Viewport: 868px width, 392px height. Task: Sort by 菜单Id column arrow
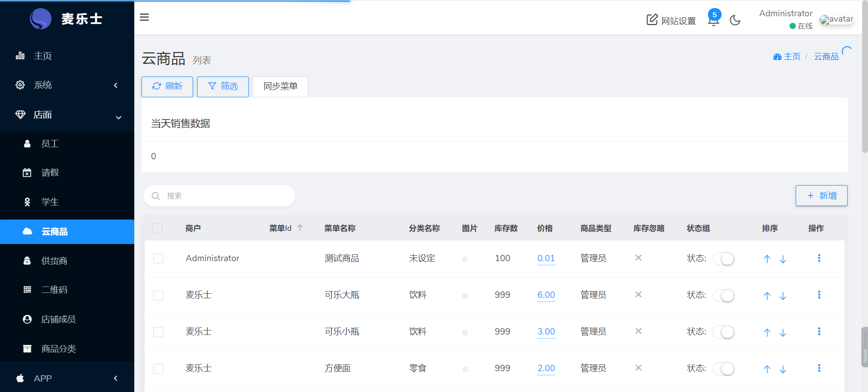[300, 228]
